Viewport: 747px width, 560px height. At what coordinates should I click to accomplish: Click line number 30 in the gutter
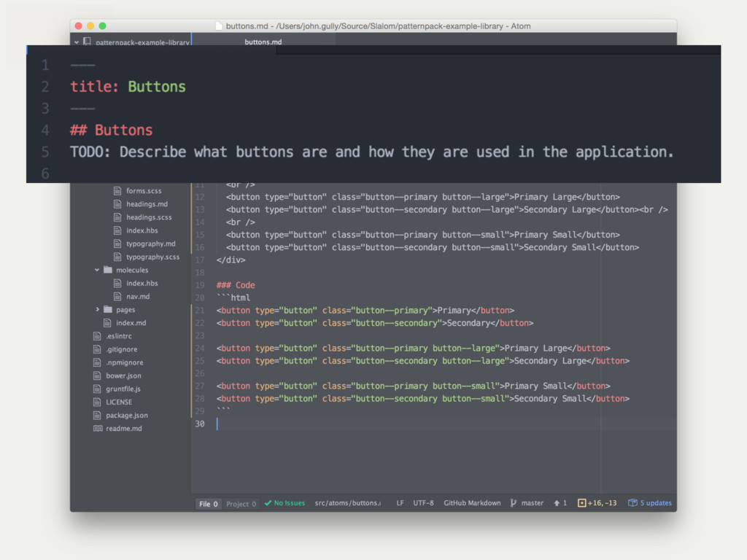click(200, 424)
